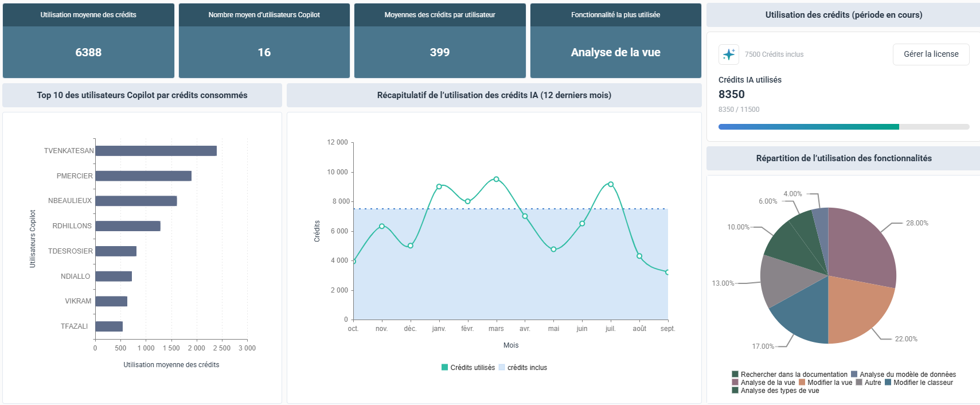The width and height of the screenshot is (980, 405).
Task: Click the mai data point on line chart
Action: (553, 249)
